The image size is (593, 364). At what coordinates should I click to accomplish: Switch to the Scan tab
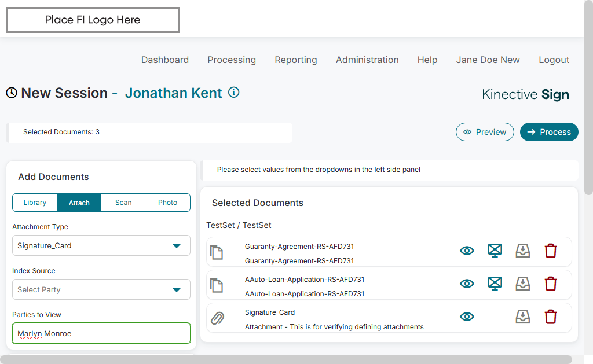click(x=123, y=203)
